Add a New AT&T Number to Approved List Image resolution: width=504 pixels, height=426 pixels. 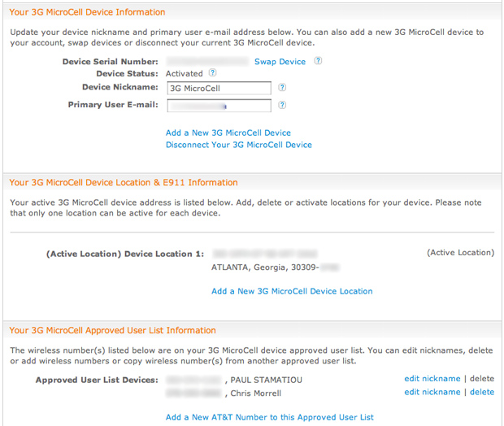tap(270, 417)
